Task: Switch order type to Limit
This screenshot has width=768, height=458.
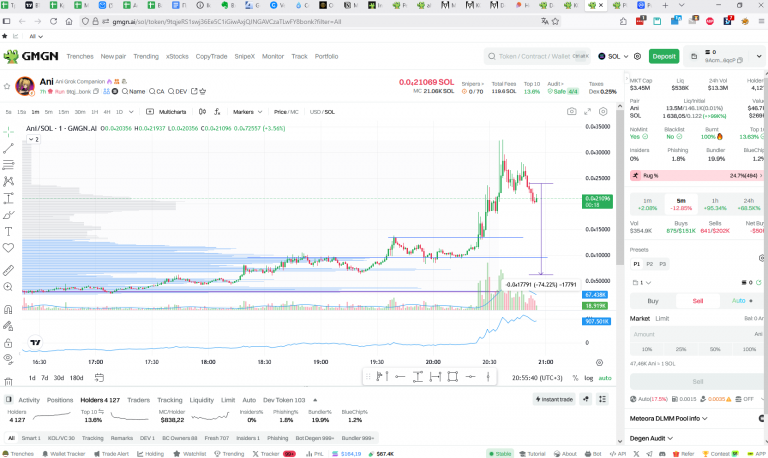Action: coord(662,318)
